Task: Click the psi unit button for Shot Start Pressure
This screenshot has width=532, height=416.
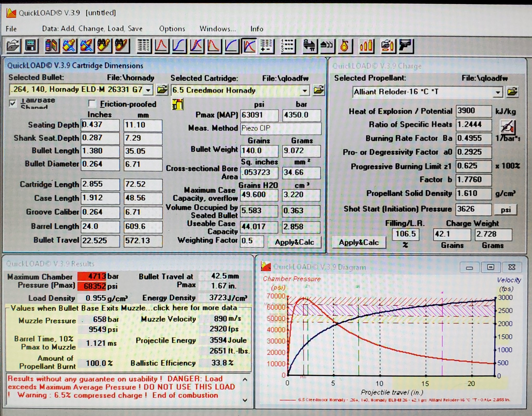Action: (x=506, y=210)
